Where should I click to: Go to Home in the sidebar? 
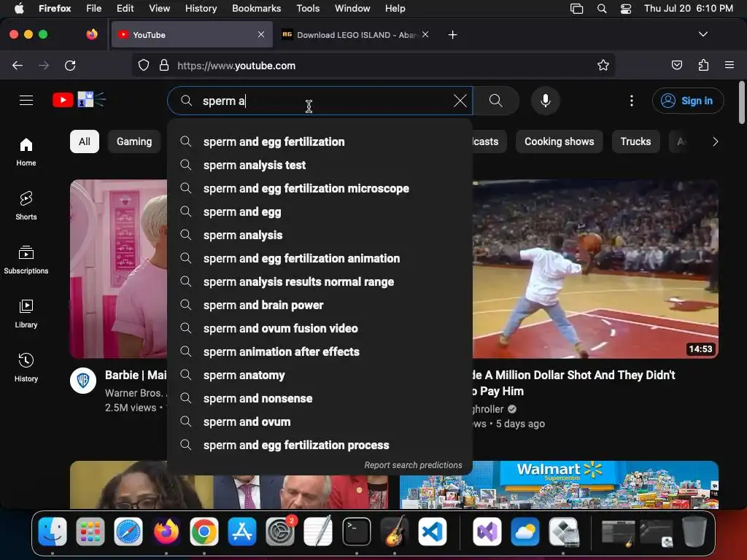[26, 152]
